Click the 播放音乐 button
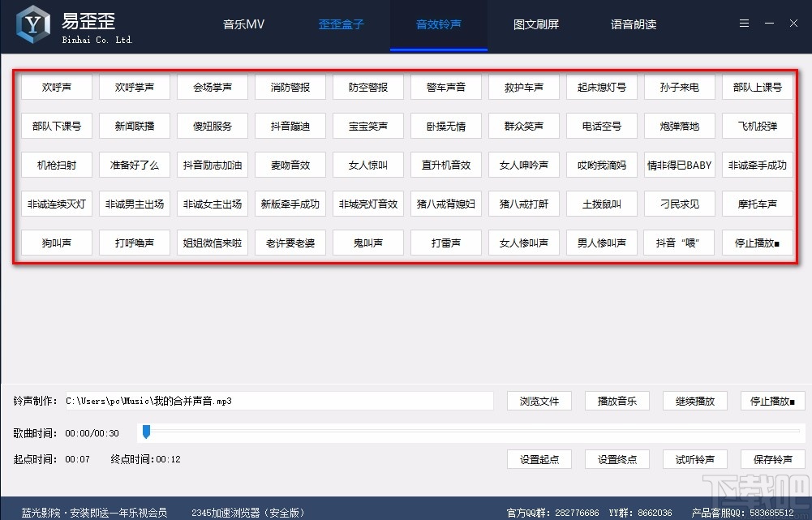 tap(617, 400)
